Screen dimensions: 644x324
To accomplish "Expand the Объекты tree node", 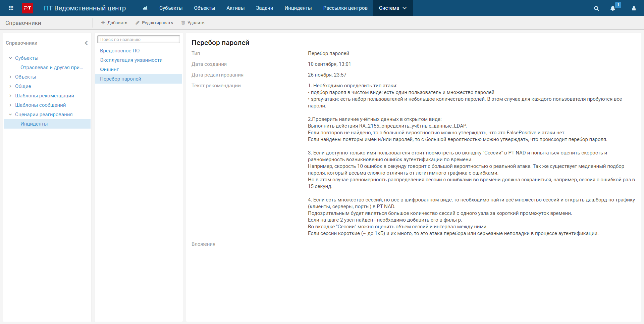I will coord(10,77).
